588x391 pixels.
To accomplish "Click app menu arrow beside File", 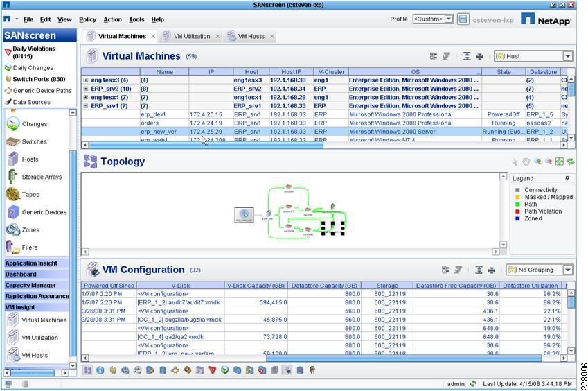I will pos(17,19).
